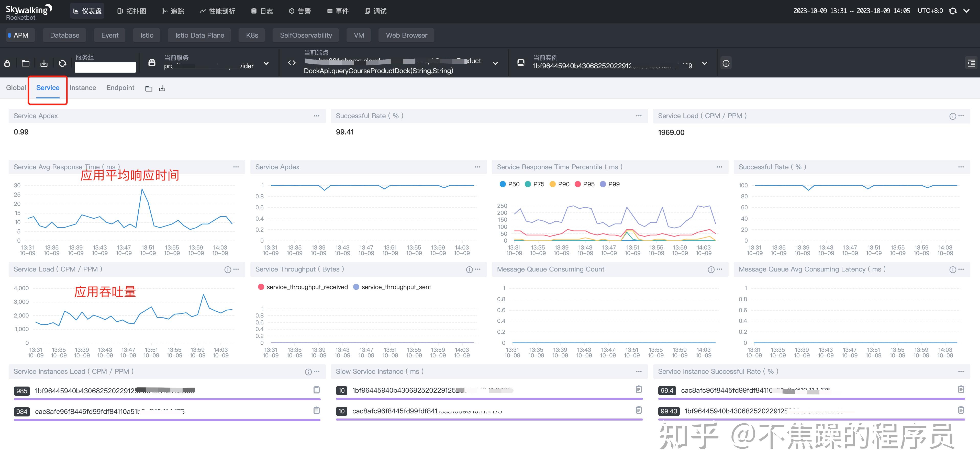Click the auto-refresh icon next to UTC+8:0

pyautogui.click(x=953, y=11)
